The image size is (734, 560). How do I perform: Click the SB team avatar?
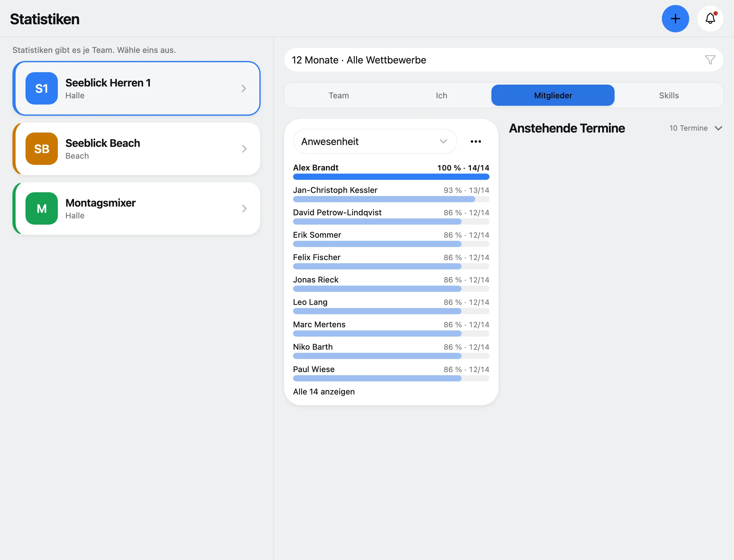tap(42, 149)
